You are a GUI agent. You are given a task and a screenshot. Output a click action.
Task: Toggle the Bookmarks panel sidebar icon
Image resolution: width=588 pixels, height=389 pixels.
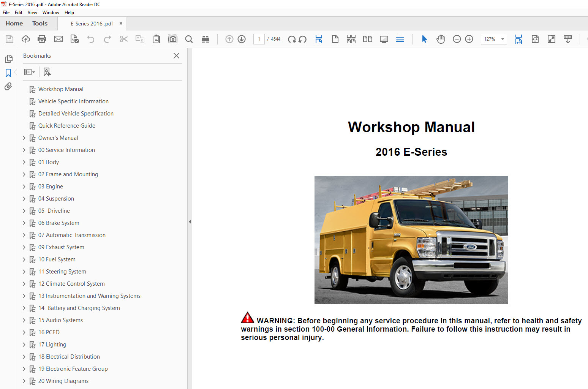[x=8, y=73]
